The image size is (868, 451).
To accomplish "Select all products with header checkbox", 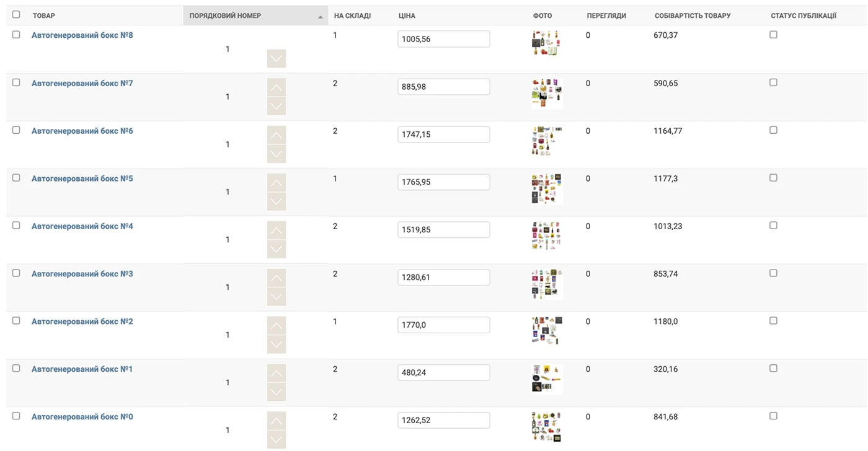I will pyautogui.click(x=16, y=15).
